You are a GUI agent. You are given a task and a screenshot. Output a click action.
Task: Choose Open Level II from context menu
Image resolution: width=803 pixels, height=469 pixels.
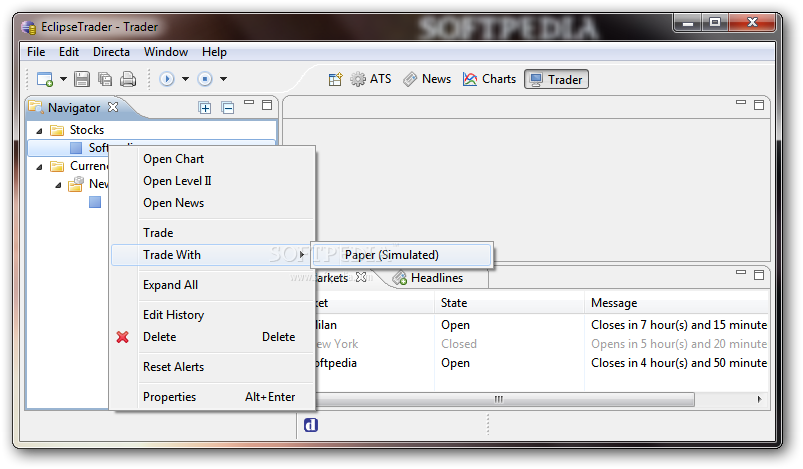pyautogui.click(x=177, y=181)
